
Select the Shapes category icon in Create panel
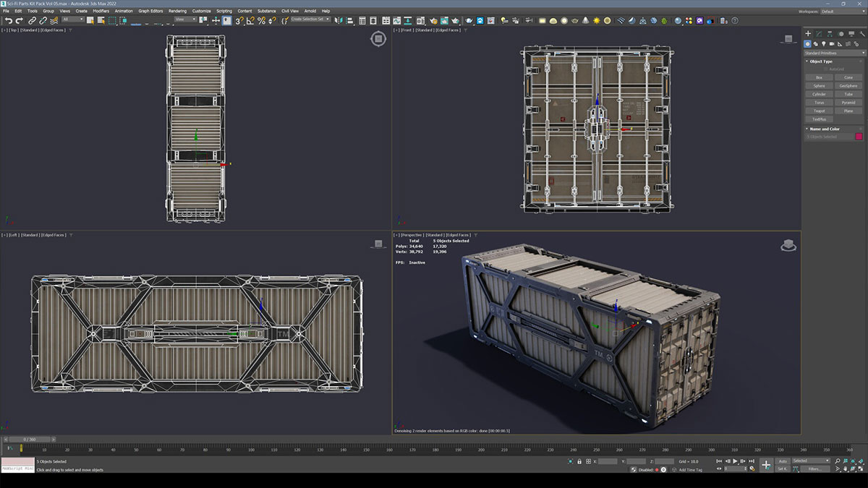tap(815, 44)
